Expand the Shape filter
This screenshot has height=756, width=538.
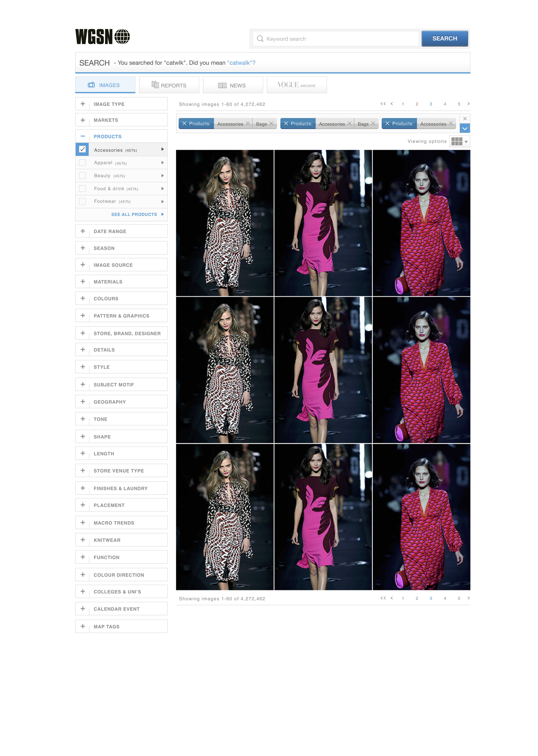pyautogui.click(x=121, y=436)
